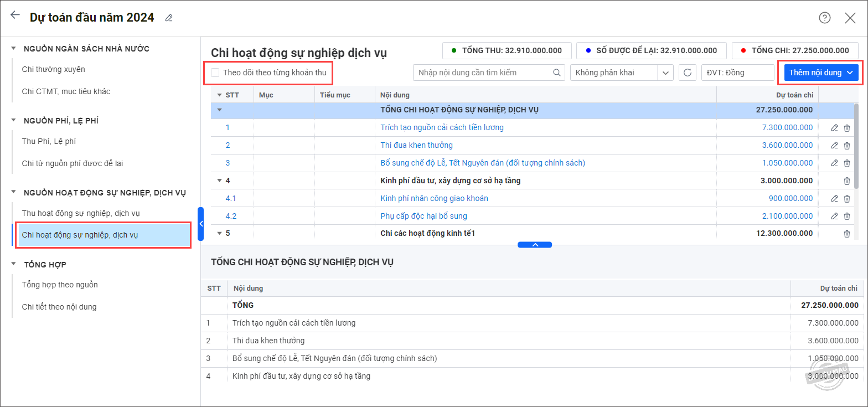The width and height of the screenshot is (868, 407).
Task: Open Thu hoạt động sự nghiệp, dịch vụ
Action: tap(80, 213)
